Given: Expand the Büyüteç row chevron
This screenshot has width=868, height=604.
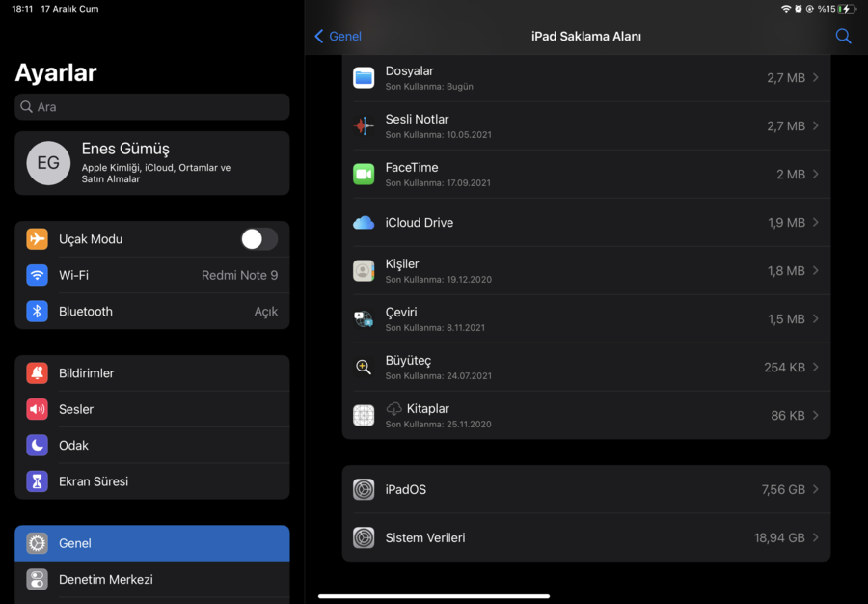Looking at the screenshot, I should [x=816, y=367].
